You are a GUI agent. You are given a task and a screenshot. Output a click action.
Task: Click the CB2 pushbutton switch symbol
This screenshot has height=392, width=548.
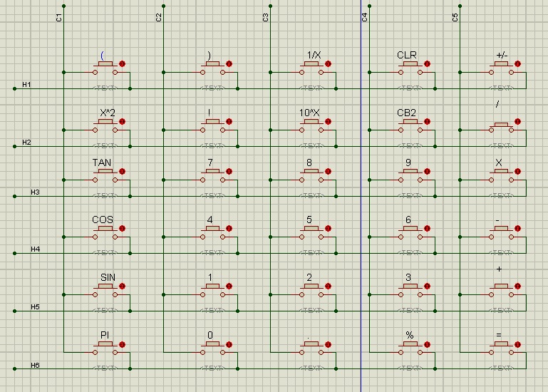pyautogui.click(x=410, y=126)
